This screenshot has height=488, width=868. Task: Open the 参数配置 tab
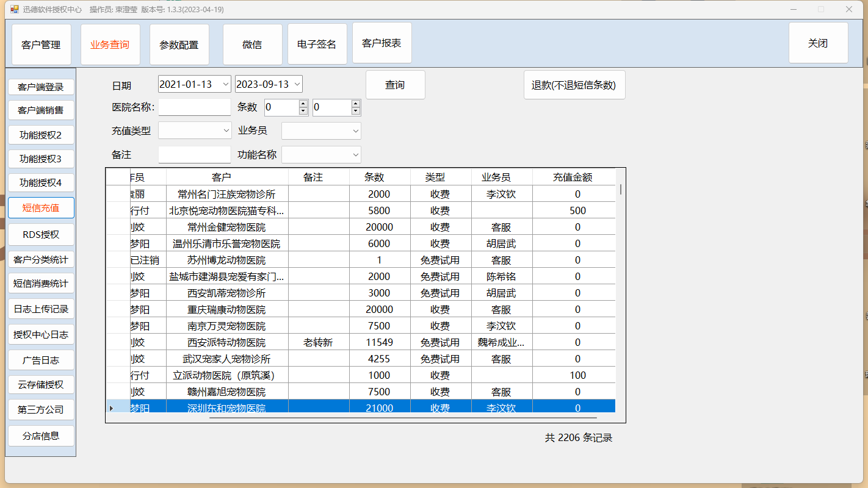coord(179,45)
